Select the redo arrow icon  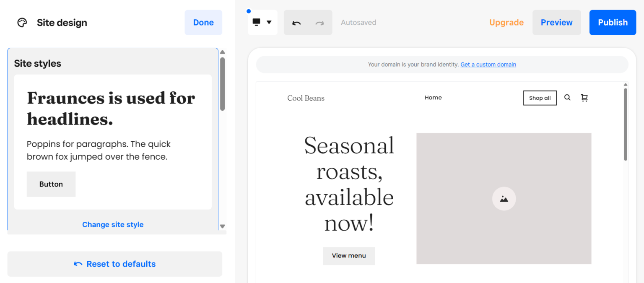click(319, 22)
